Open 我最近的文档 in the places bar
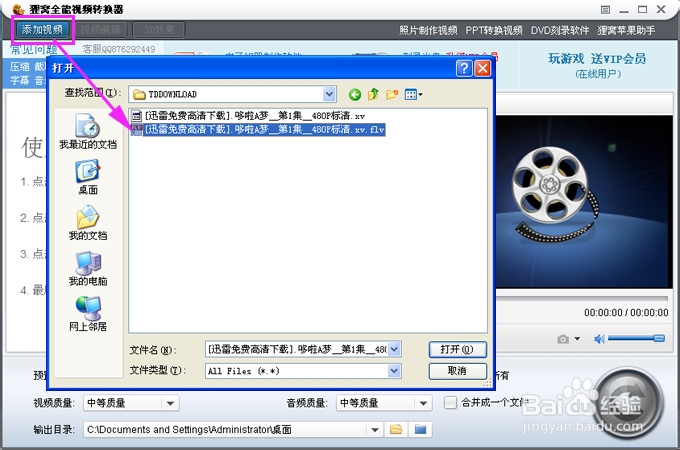680x450 pixels. click(88, 132)
